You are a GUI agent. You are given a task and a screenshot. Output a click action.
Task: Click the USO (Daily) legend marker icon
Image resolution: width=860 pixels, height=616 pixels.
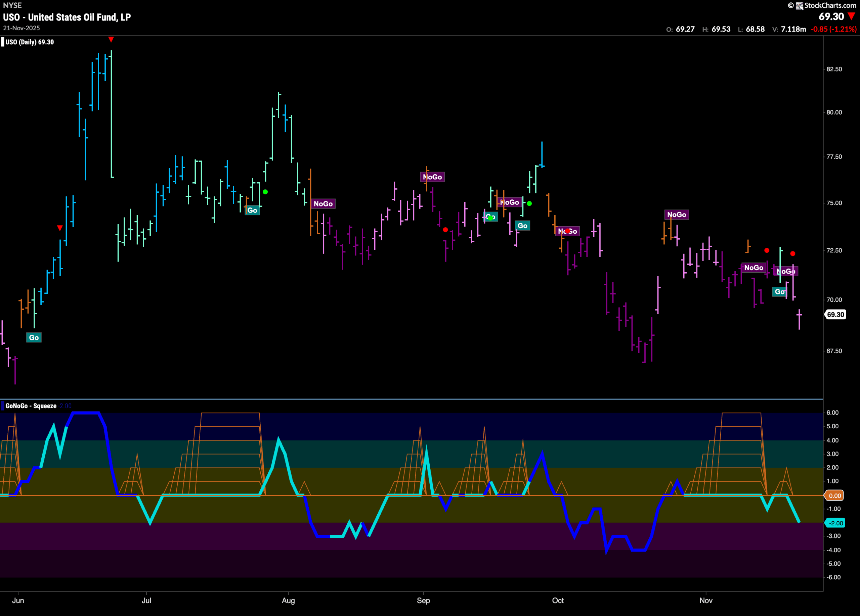[3, 42]
